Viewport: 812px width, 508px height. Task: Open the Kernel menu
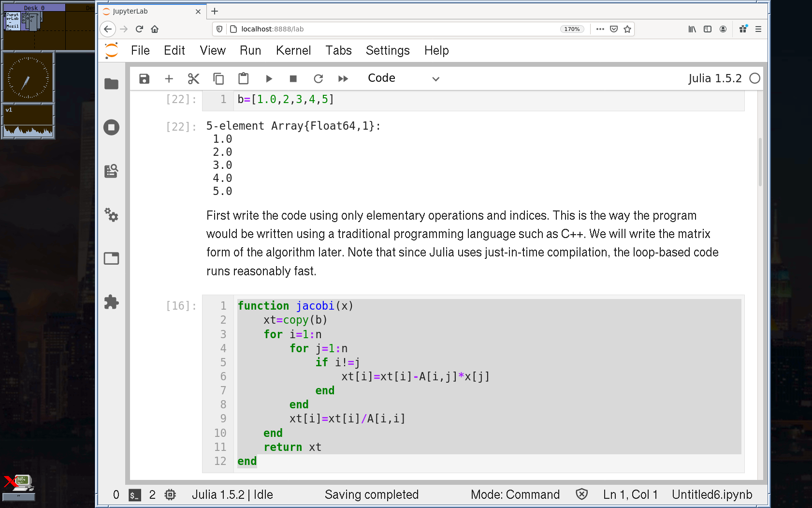tap(293, 50)
